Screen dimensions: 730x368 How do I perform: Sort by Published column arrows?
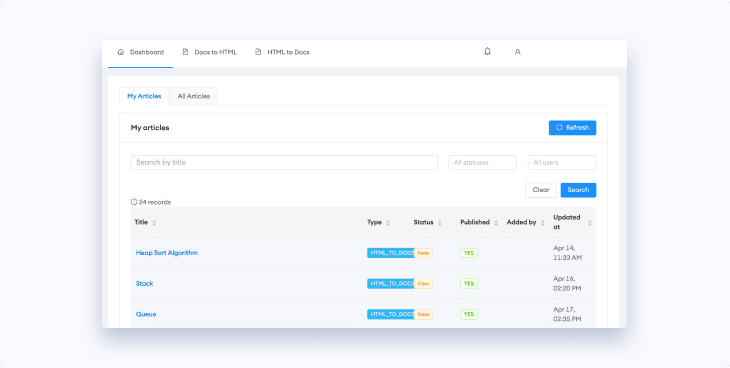coord(496,223)
